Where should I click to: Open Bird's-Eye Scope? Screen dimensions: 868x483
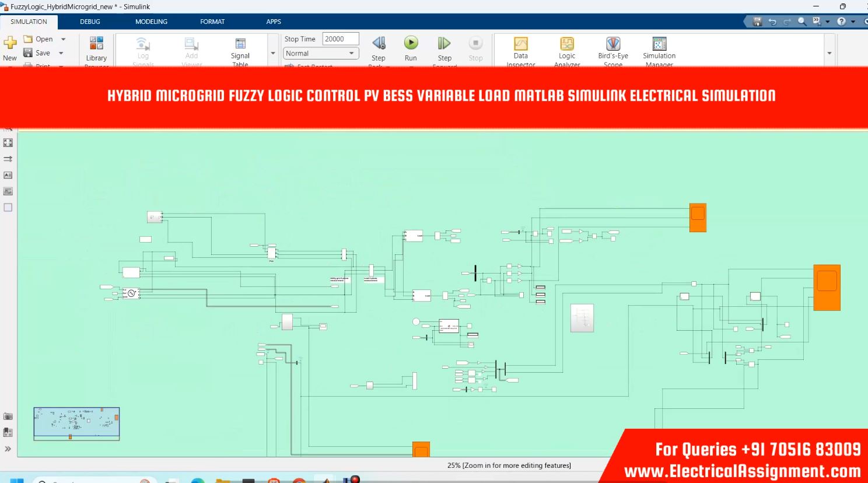pos(612,44)
